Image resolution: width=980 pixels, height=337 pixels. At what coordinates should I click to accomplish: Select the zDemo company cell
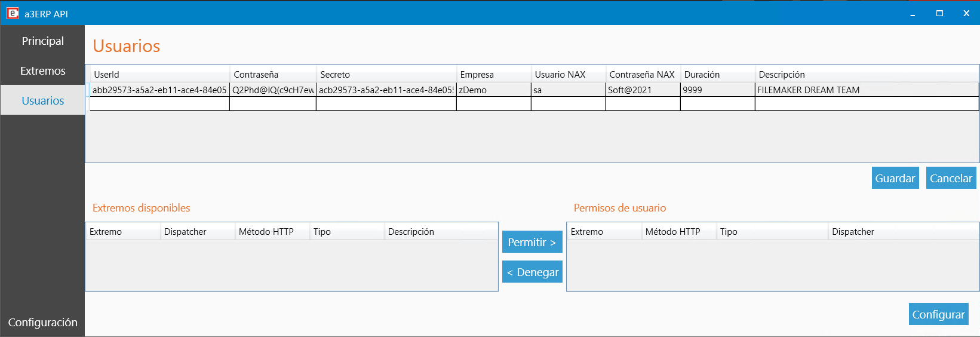coord(494,90)
